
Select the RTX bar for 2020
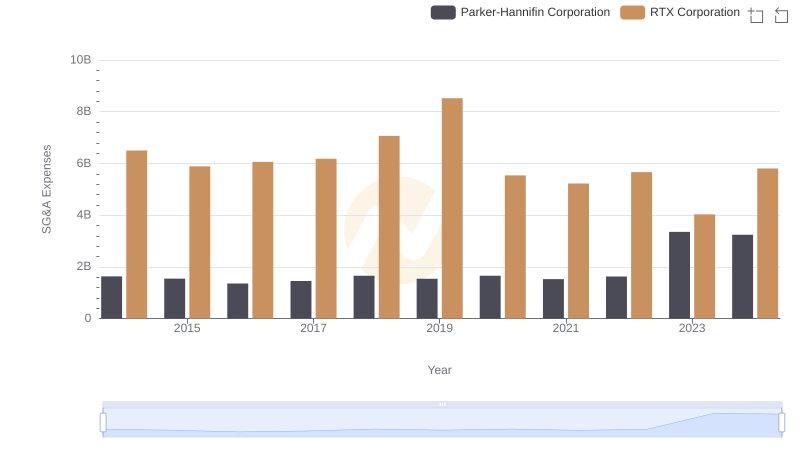tap(515, 247)
